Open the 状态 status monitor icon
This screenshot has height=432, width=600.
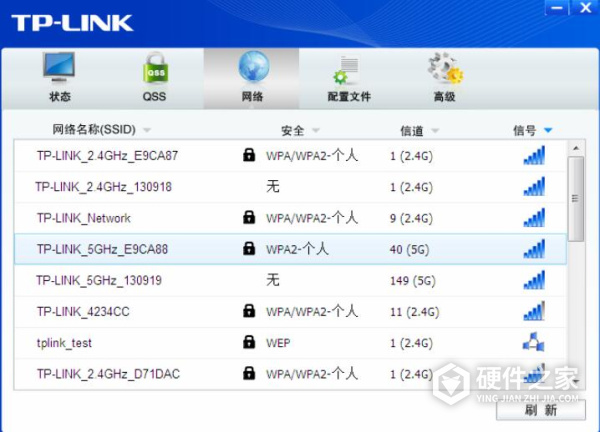[x=59, y=67]
